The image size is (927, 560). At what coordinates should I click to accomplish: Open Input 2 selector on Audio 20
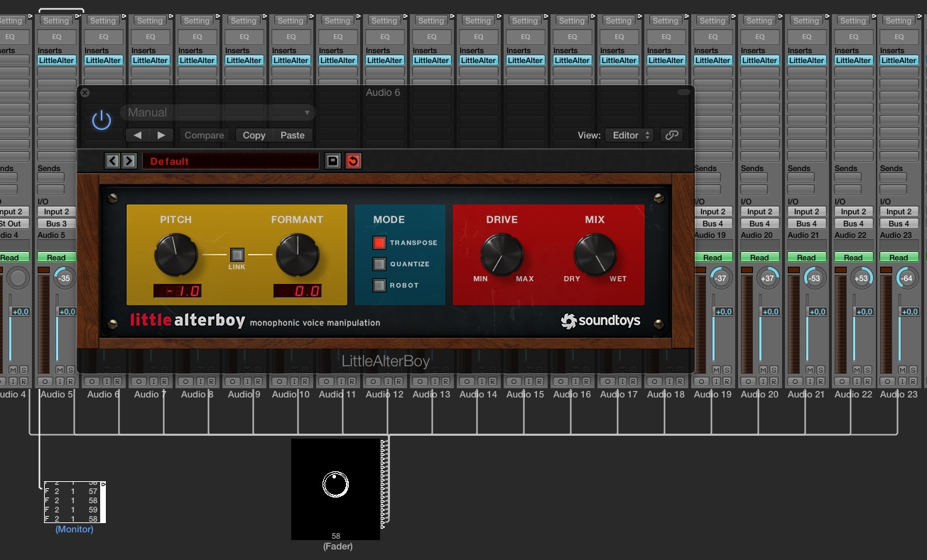[x=759, y=212]
